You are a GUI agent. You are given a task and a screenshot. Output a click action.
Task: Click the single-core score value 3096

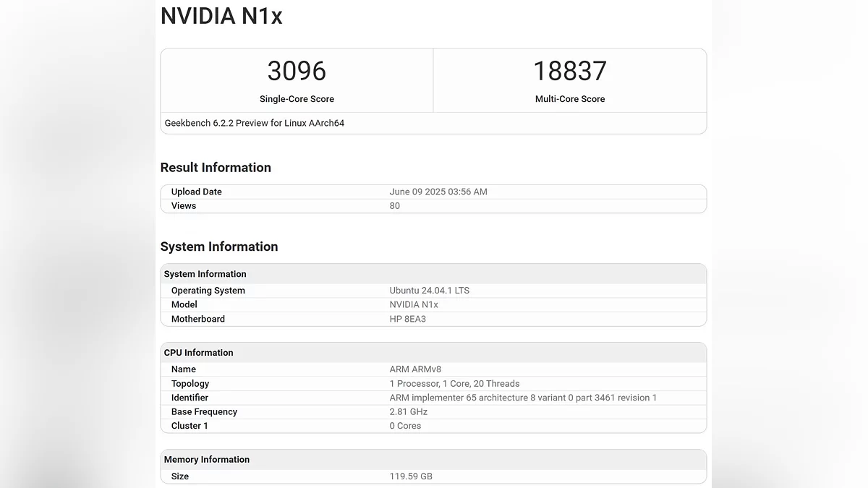[297, 71]
